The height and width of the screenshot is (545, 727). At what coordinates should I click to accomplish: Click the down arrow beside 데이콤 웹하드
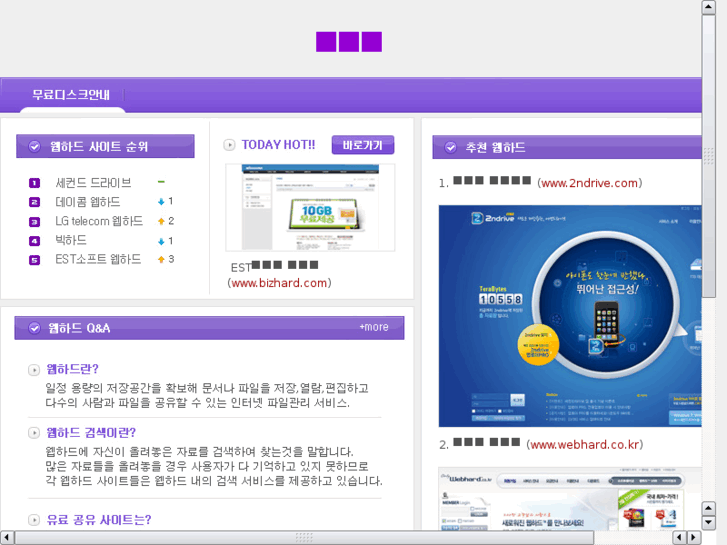click(161, 201)
